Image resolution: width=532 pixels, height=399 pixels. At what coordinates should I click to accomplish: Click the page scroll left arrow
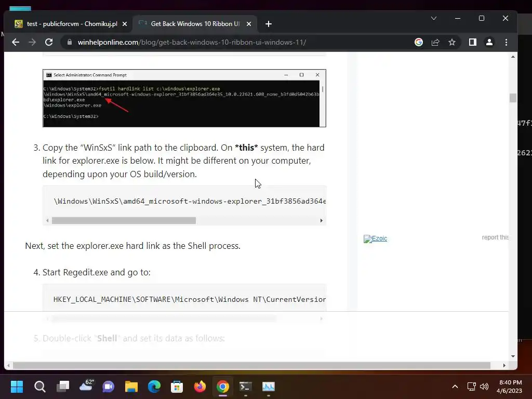8,365
